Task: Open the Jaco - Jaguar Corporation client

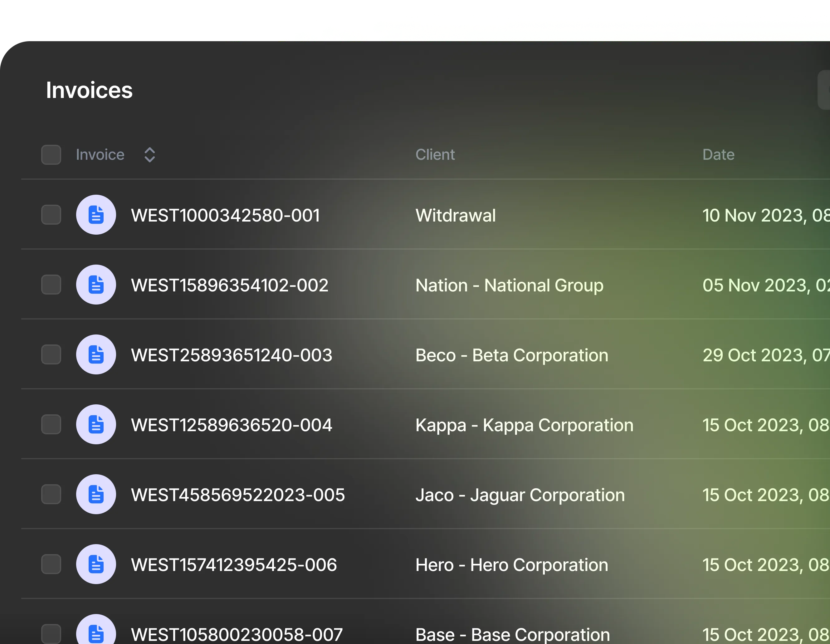Action: coord(520,495)
